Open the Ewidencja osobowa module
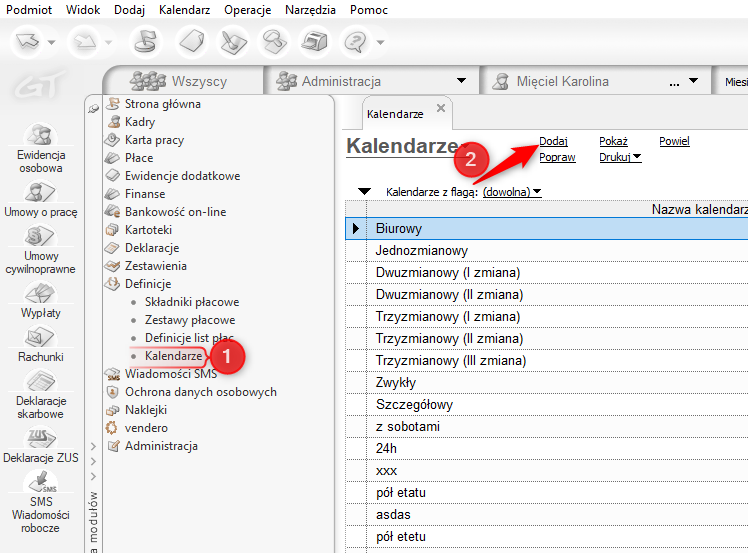The image size is (748, 553). coord(41,148)
